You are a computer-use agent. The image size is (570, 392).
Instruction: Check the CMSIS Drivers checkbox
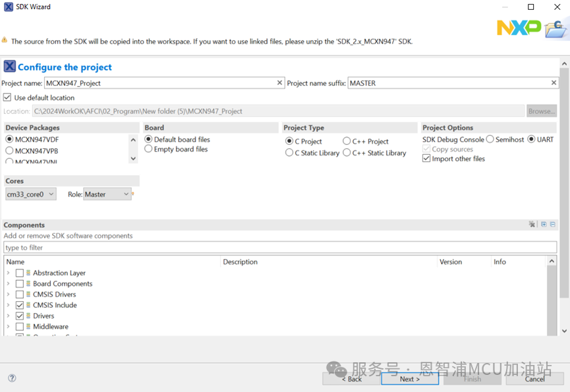click(20, 294)
